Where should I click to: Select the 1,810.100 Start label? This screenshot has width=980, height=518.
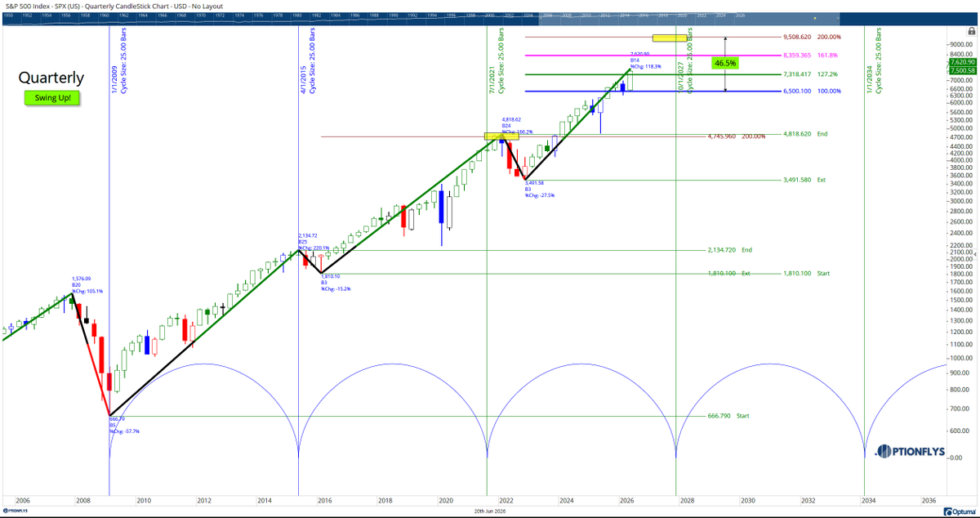pyautogui.click(x=805, y=273)
